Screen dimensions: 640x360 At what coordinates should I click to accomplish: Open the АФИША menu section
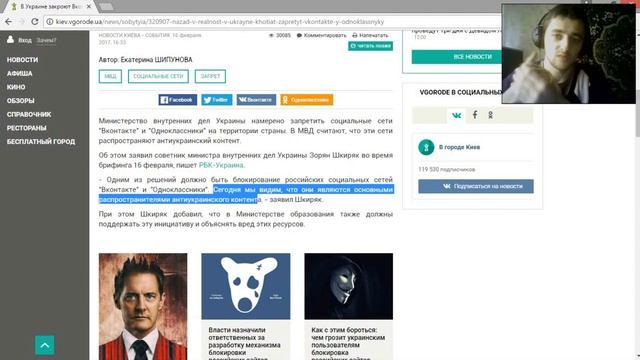tap(20, 73)
